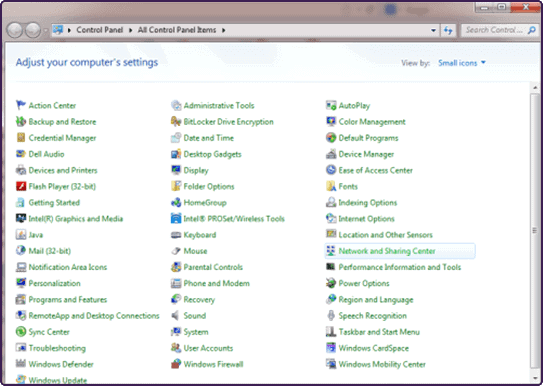Click the Folder Options icon
This screenshot has width=543, height=386.
pos(176,186)
